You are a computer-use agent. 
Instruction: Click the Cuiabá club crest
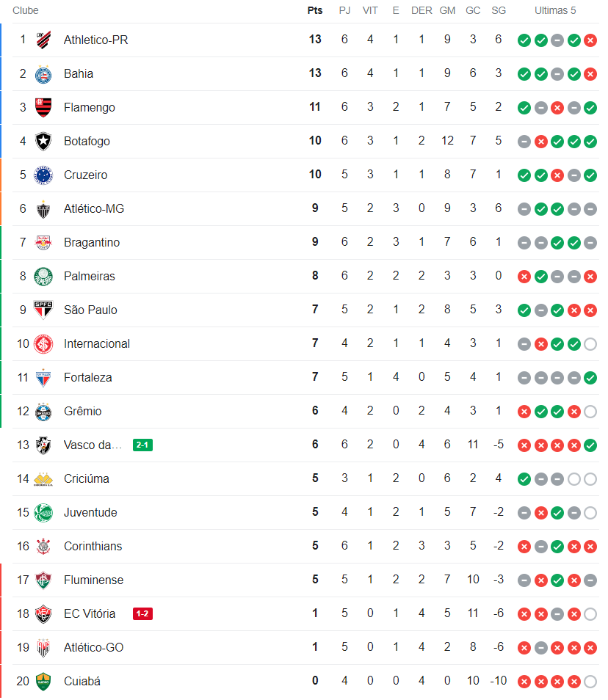pos(43,681)
